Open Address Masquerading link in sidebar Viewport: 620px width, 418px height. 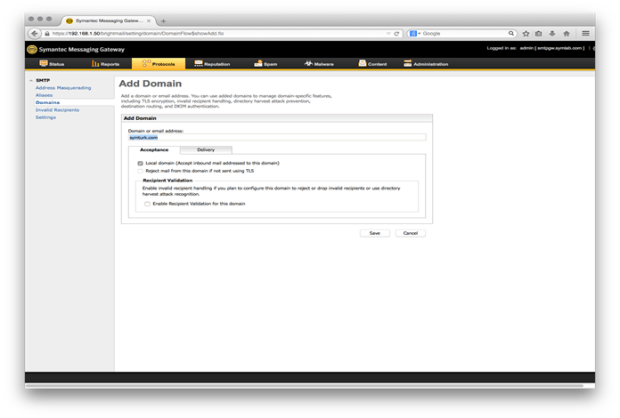tap(63, 88)
